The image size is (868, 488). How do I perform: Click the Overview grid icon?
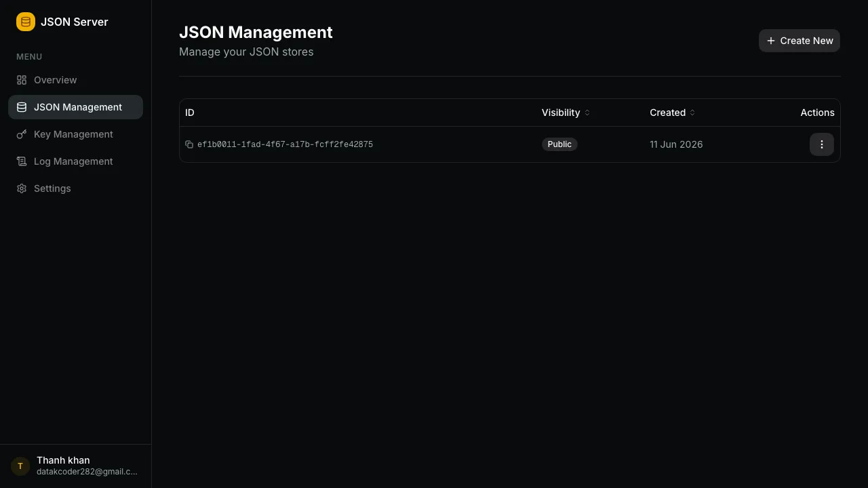pos(22,80)
